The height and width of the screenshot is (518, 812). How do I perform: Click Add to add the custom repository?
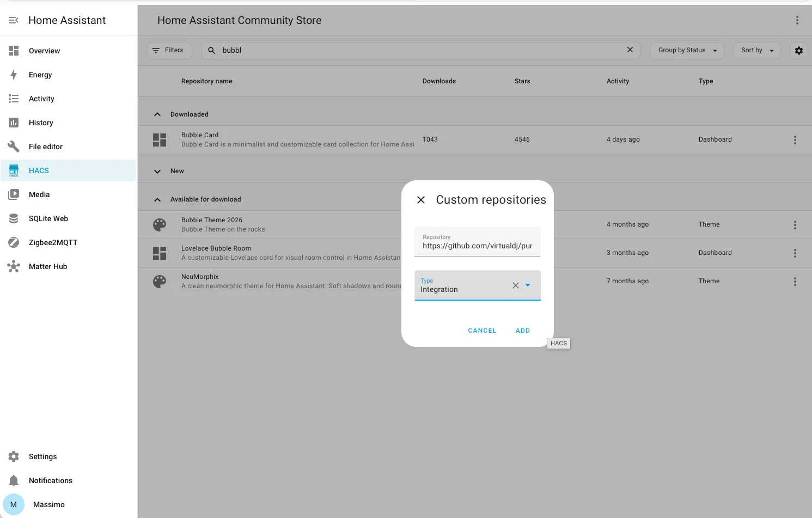[x=523, y=331]
